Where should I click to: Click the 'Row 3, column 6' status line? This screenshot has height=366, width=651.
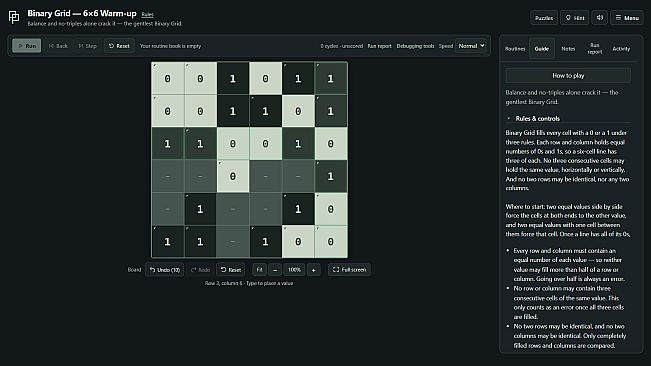tap(249, 283)
